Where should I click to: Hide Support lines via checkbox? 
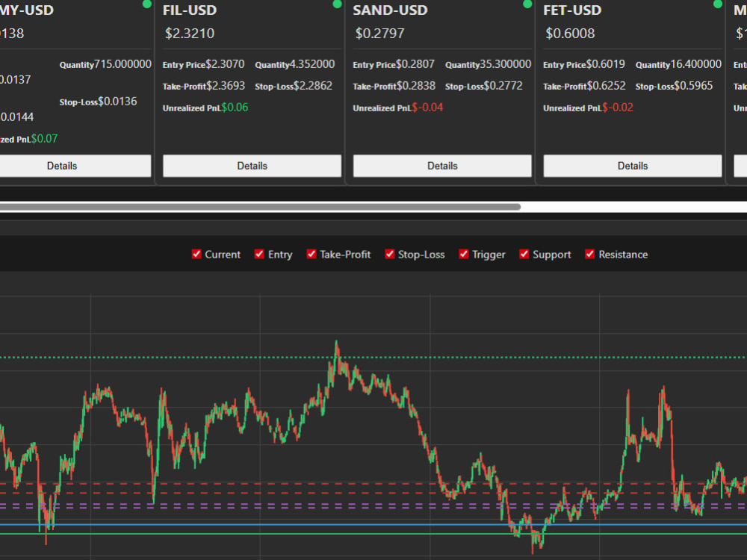point(524,255)
